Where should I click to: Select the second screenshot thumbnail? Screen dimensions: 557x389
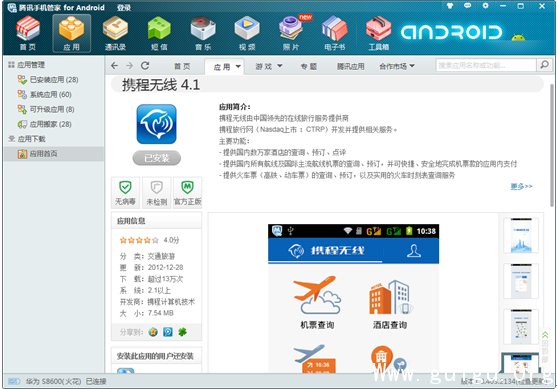521,281
